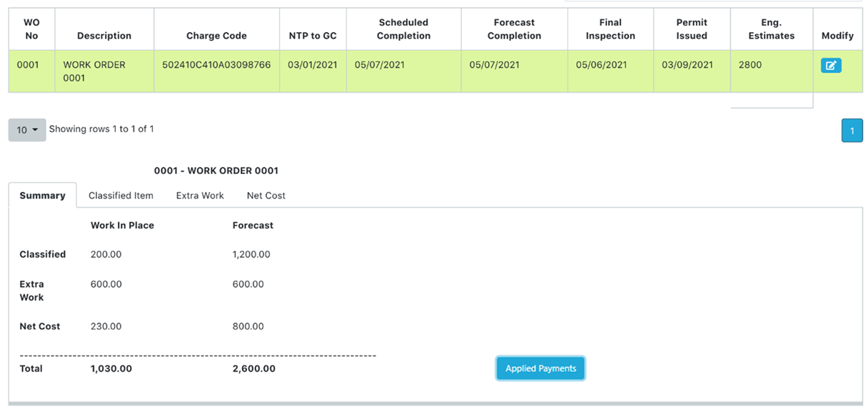The width and height of the screenshot is (868, 409).
Task: Click the Charge Code column header
Action: (x=216, y=36)
